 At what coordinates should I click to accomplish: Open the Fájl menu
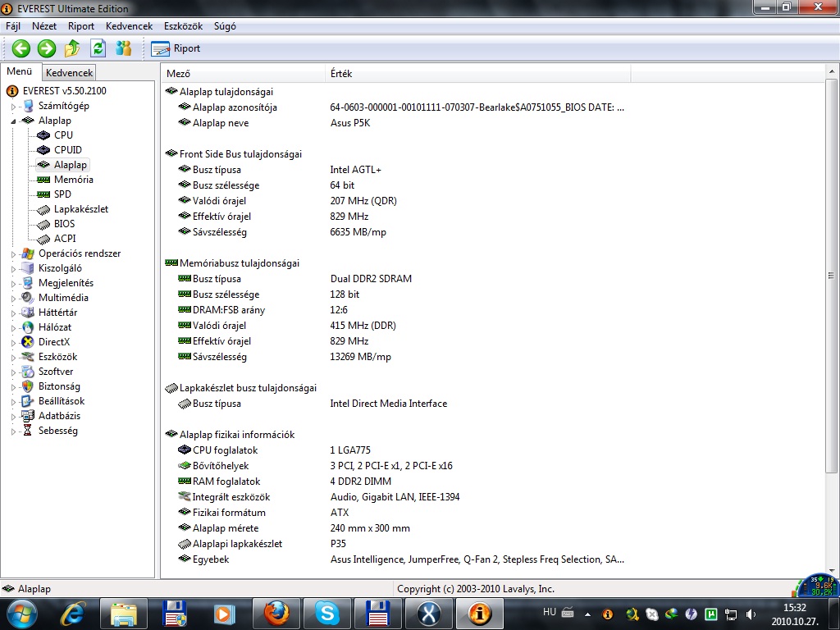pyautogui.click(x=13, y=26)
